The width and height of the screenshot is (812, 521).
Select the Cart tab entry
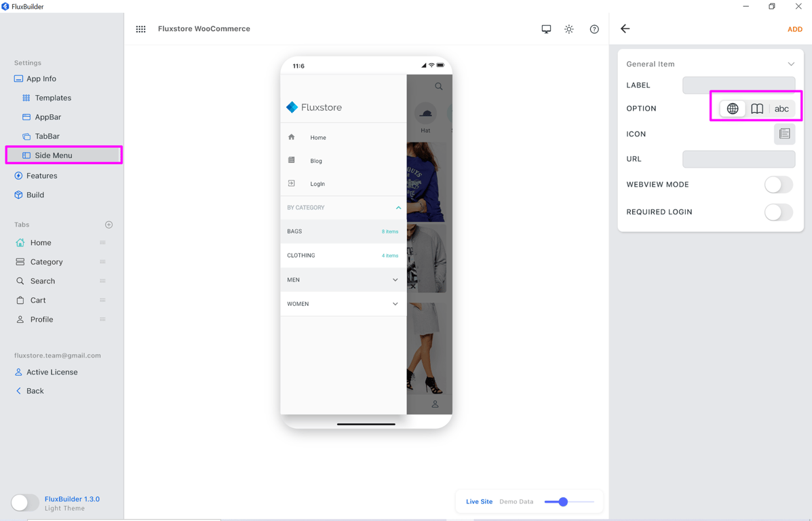31,301
